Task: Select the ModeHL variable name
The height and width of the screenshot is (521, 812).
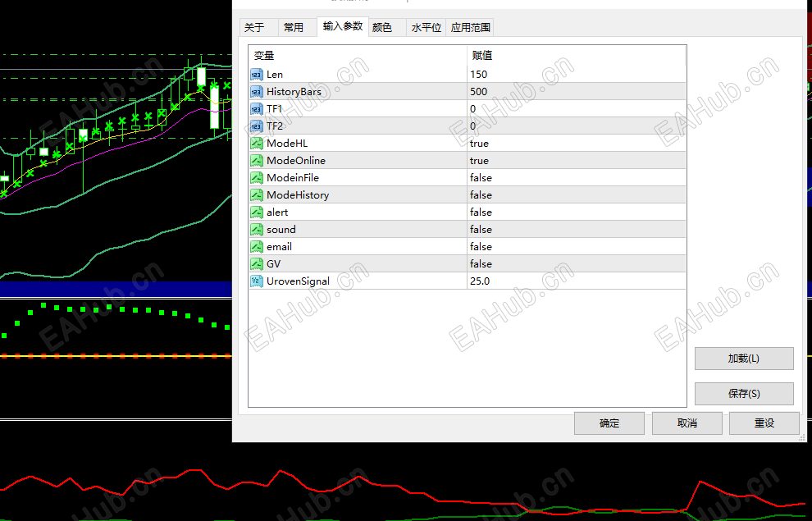Action: (x=287, y=144)
